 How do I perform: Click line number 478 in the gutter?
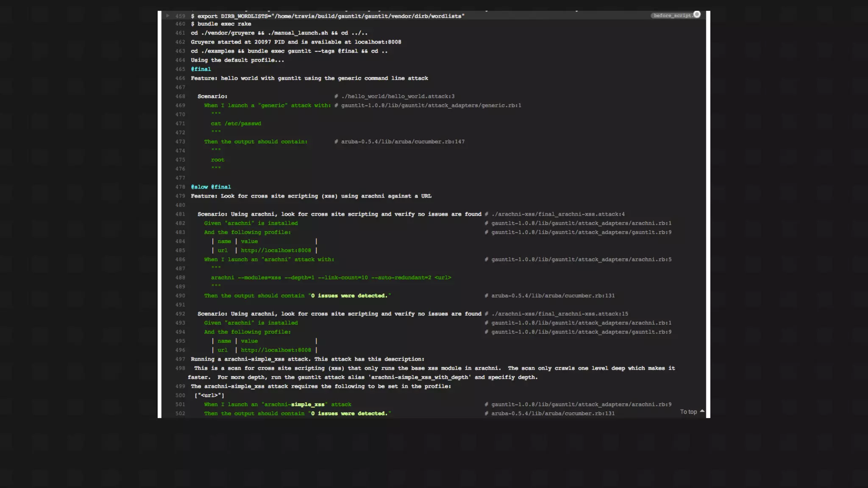[x=180, y=187]
